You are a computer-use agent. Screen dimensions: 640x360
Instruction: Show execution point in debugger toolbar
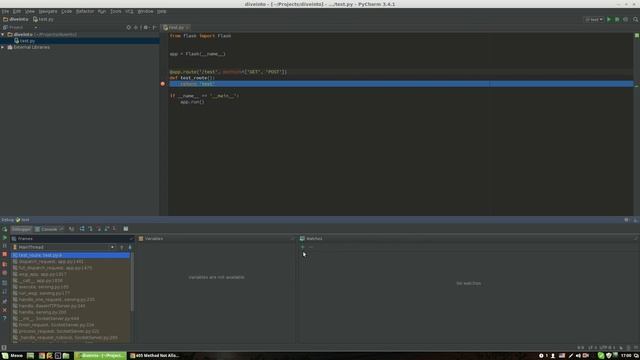[x=71, y=229]
